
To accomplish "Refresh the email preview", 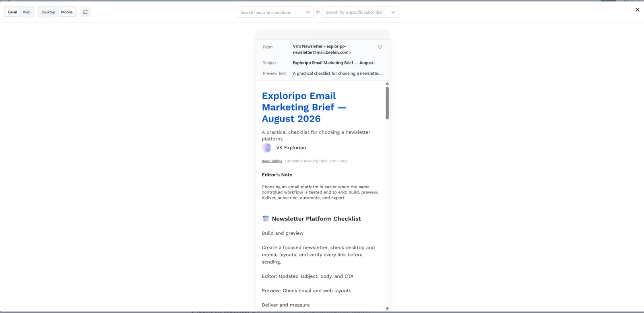I will pyautogui.click(x=85, y=12).
